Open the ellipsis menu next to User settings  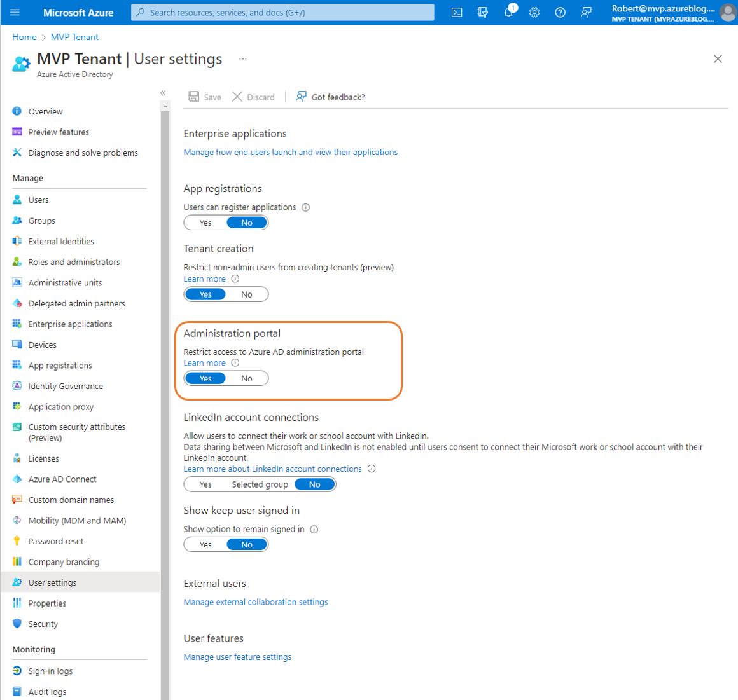pos(242,58)
